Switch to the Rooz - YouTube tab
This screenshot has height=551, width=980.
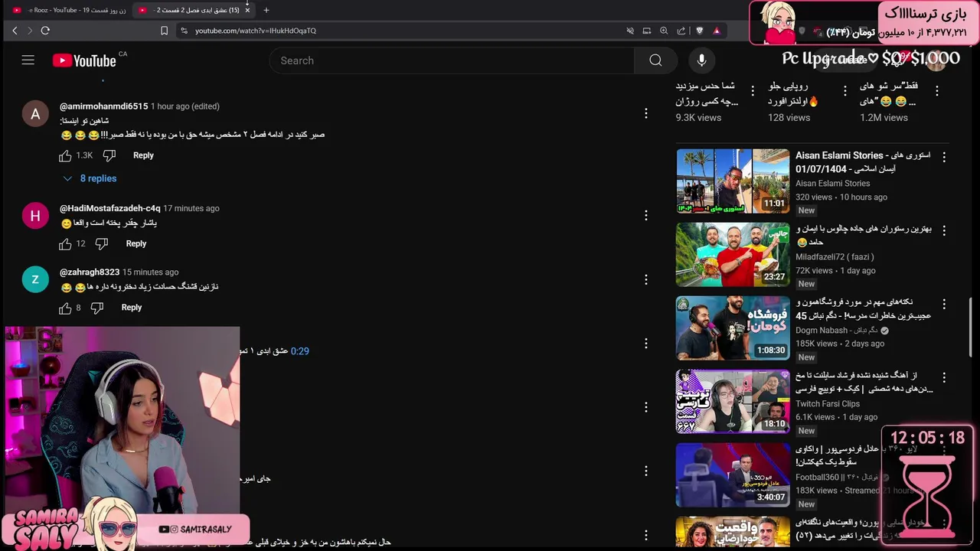[x=69, y=10]
